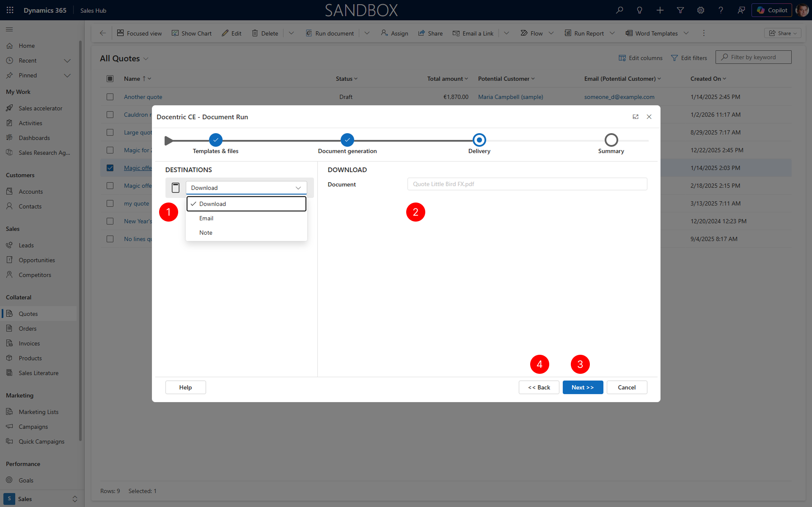Image resolution: width=812 pixels, height=507 pixels.
Task: Click the plus quick create icon
Action: coord(660,10)
